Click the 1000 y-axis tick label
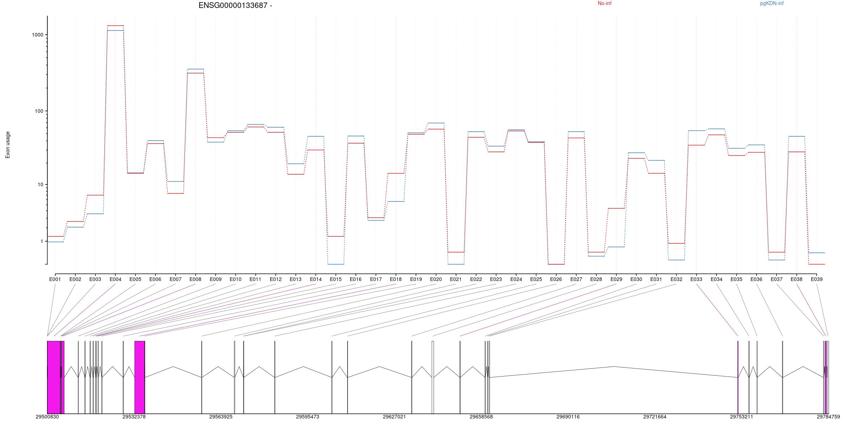 (x=38, y=35)
